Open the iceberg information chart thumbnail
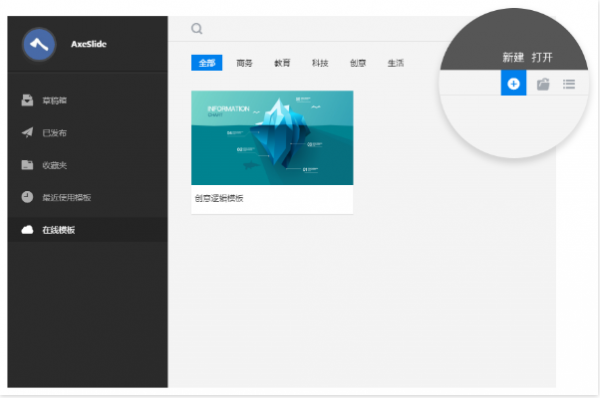This screenshot has width=600, height=398. coord(272,138)
